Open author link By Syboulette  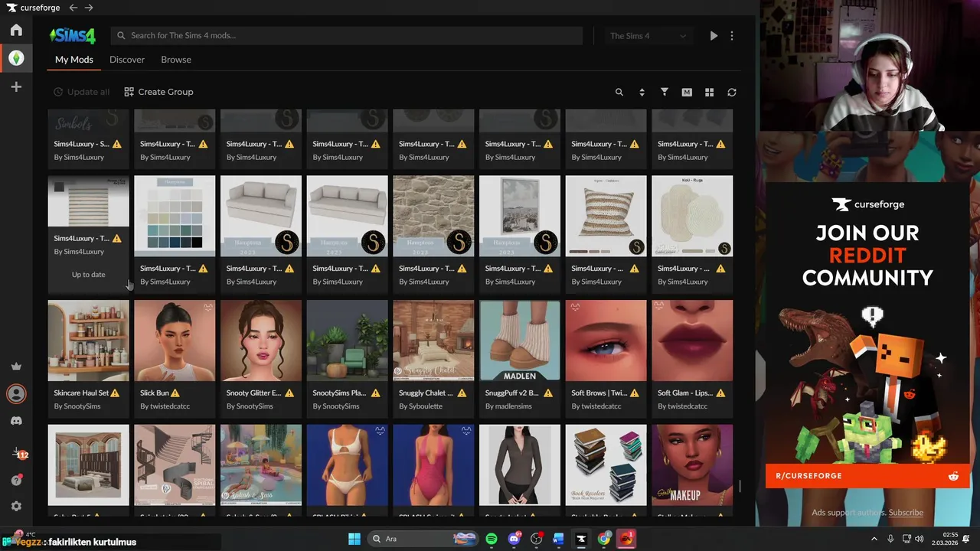click(420, 406)
